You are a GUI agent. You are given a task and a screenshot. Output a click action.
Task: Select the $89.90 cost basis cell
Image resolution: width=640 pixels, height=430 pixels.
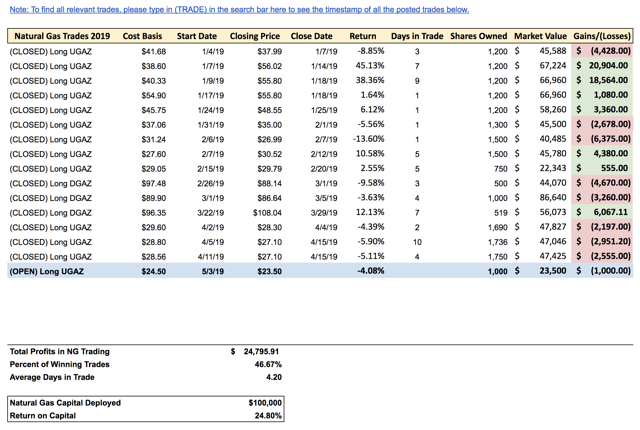pos(153,198)
